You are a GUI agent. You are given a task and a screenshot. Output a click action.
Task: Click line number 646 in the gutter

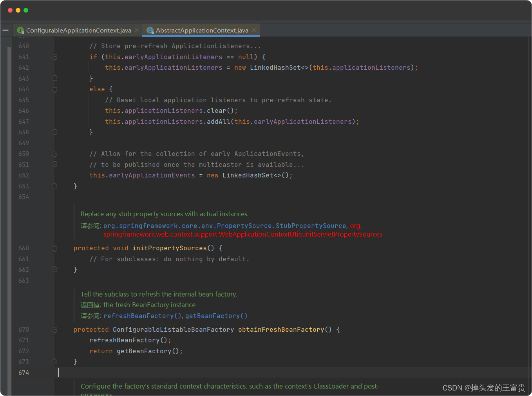pos(24,111)
